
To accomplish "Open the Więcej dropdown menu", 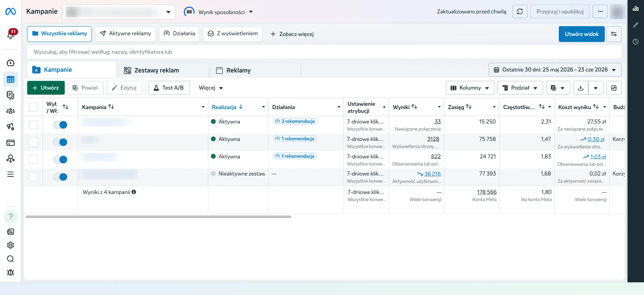I will pyautogui.click(x=211, y=88).
